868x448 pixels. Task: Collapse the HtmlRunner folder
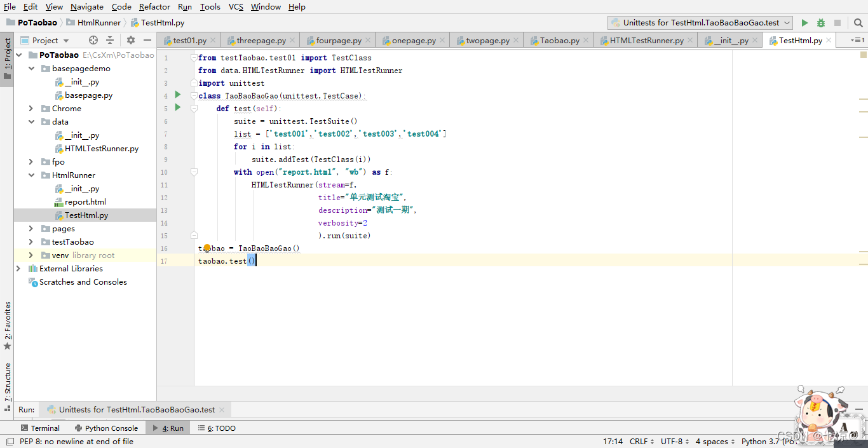[x=31, y=175]
